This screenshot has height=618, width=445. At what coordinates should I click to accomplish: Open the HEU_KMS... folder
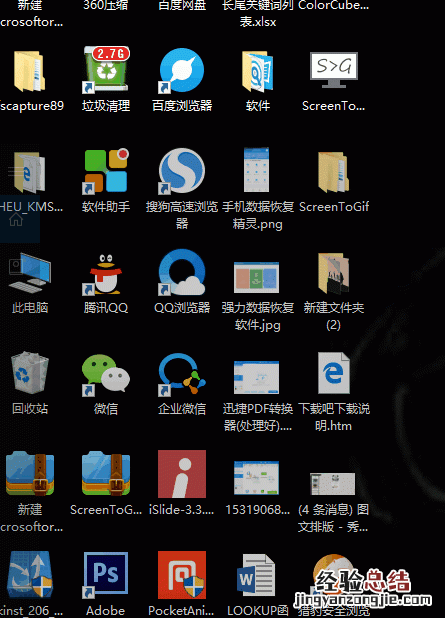[x=30, y=172]
